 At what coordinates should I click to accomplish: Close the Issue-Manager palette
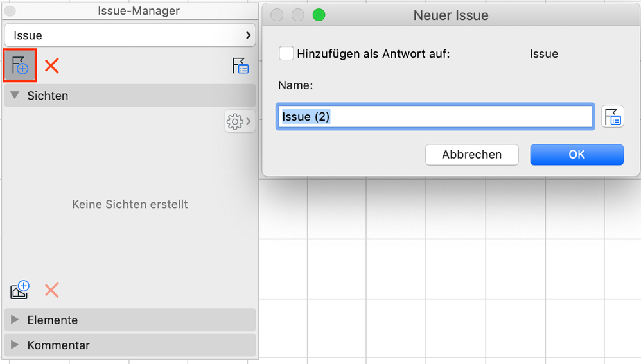(x=10, y=11)
